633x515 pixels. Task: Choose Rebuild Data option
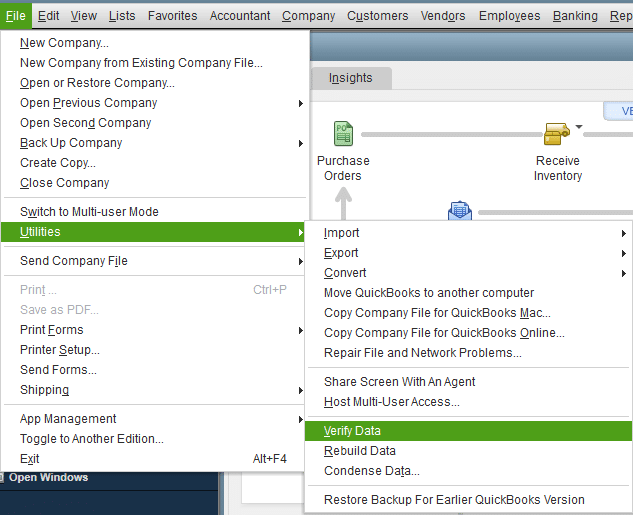pyautogui.click(x=359, y=451)
